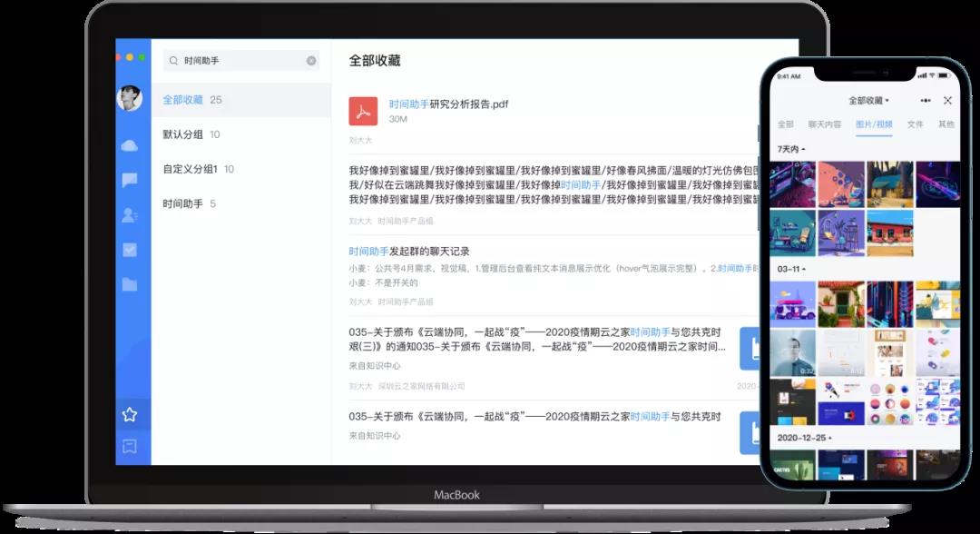
Task: Click the 全部收藏 heading in the content pane
Action: click(375, 61)
